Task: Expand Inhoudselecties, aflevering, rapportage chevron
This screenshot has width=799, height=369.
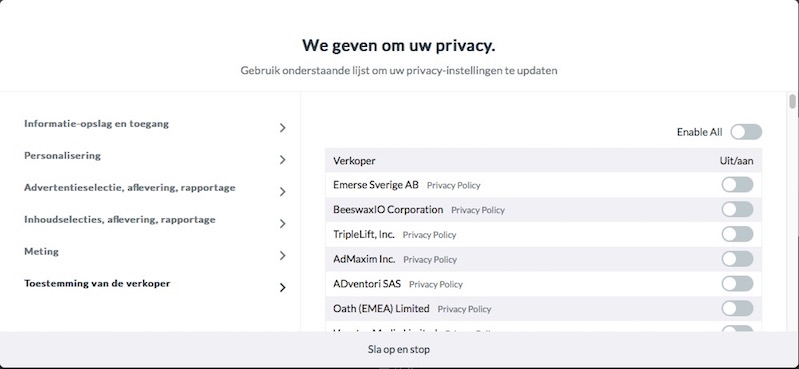Action: [283, 224]
